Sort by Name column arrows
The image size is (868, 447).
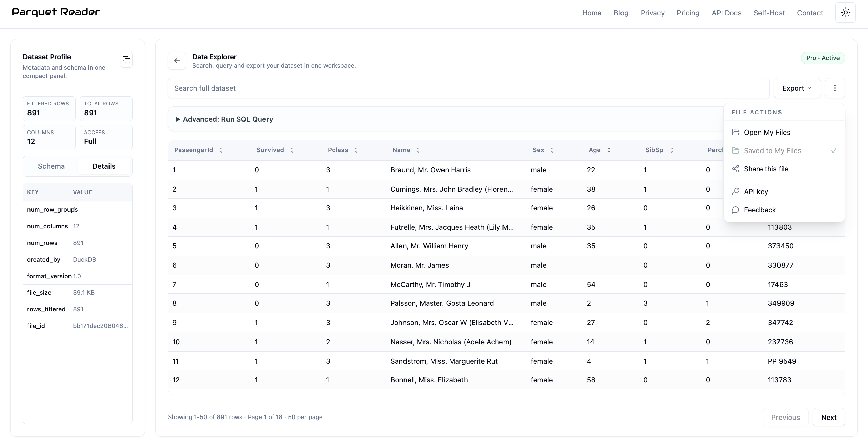418,150
